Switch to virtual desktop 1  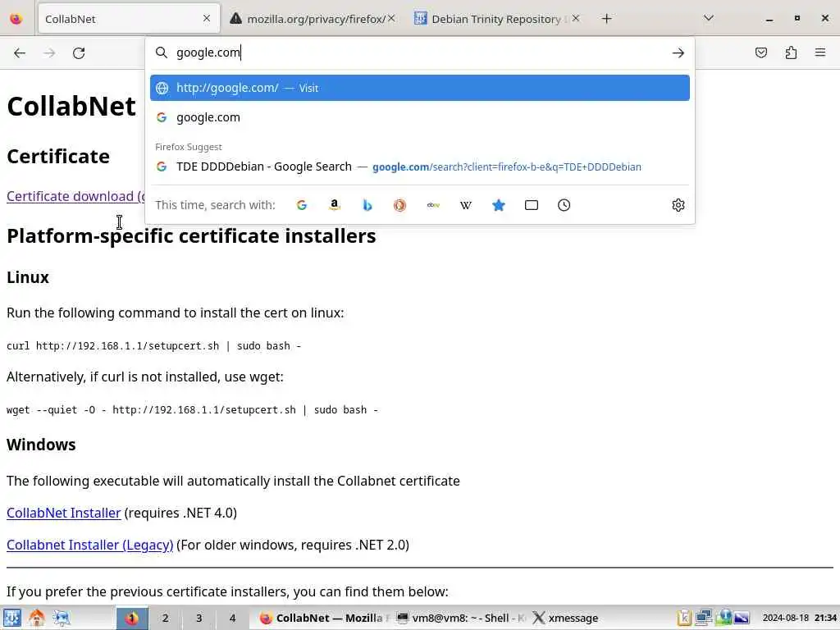click(132, 619)
